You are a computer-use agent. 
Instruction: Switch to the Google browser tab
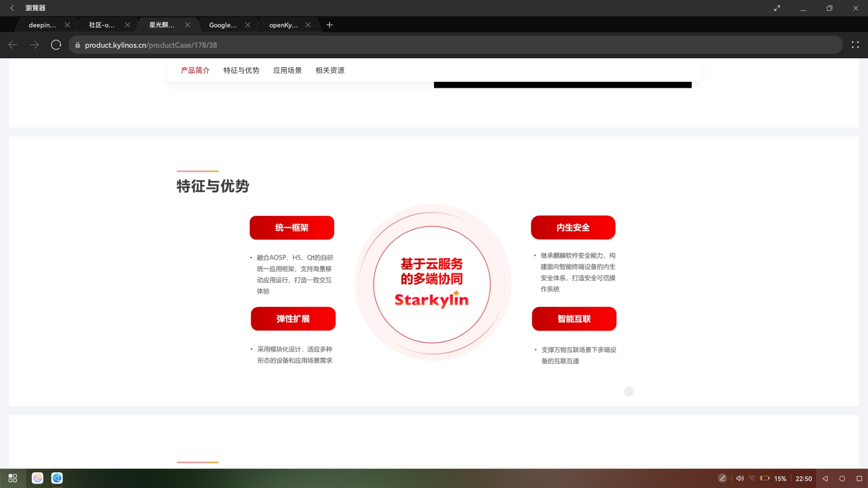pyautogui.click(x=222, y=25)
